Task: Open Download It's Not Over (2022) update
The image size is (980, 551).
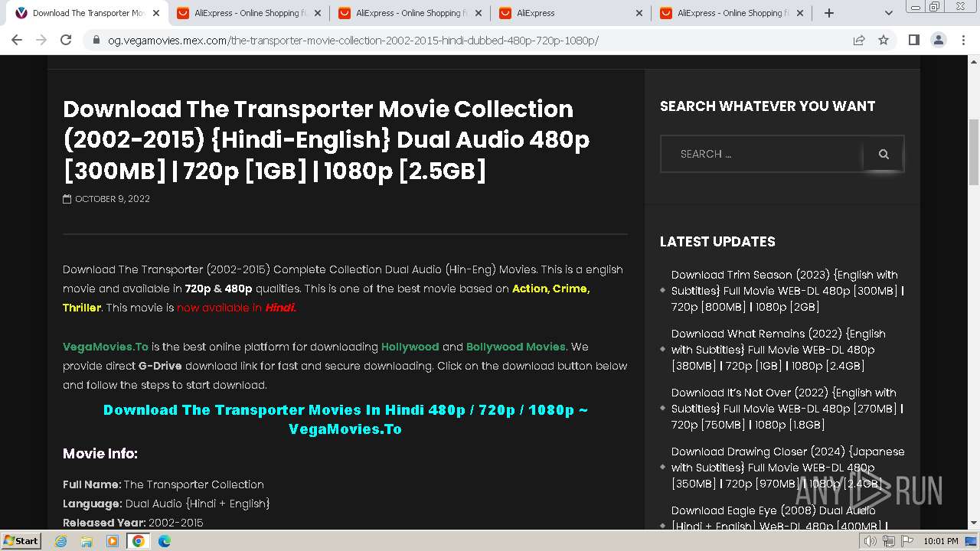Action: pyautogui.click(x=787, y=409)
